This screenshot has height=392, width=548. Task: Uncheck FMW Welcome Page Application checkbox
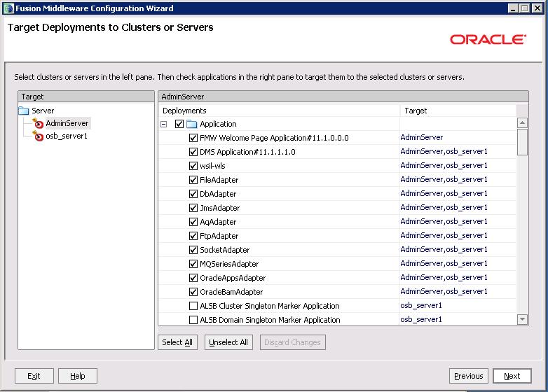(193, 138)
